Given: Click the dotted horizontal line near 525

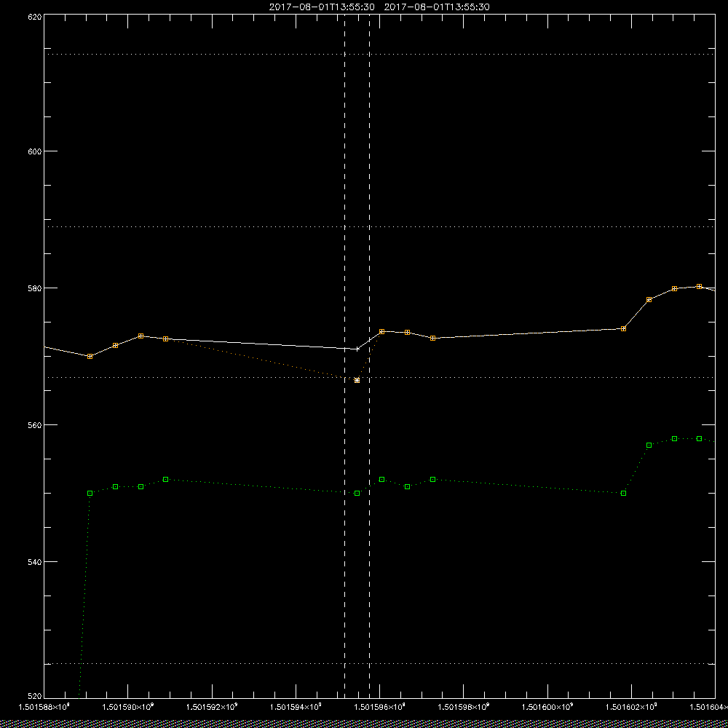Looking at the screenshot, I should pyautogui.click(x=379, y=663).
